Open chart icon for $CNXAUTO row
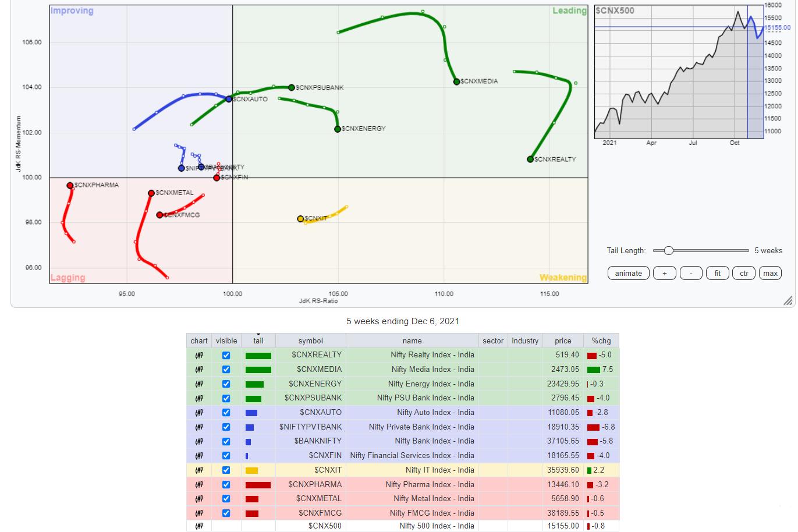Screen dimensions: 798x532 pyautogui.click(x=199, y=413)
